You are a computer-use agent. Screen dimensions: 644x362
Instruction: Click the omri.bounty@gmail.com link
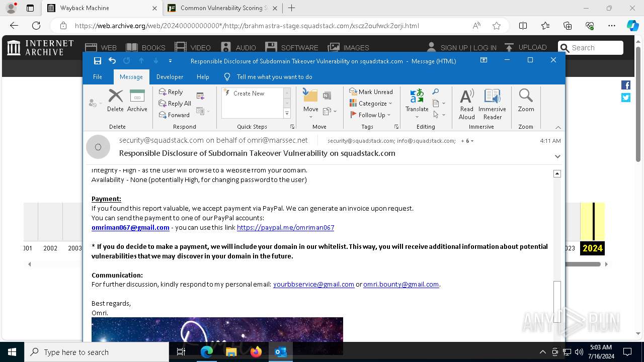(401, 284)
